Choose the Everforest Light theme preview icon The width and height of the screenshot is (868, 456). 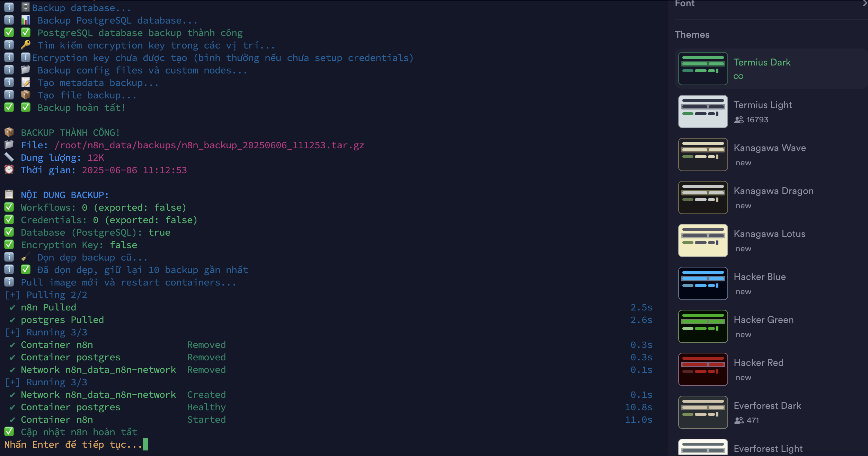(x=703, y=447)
